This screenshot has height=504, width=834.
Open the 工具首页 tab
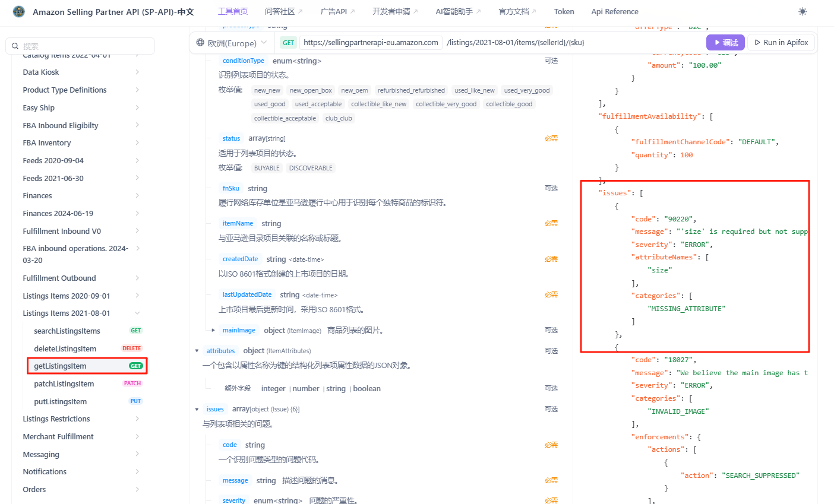(x=233, y=11)
